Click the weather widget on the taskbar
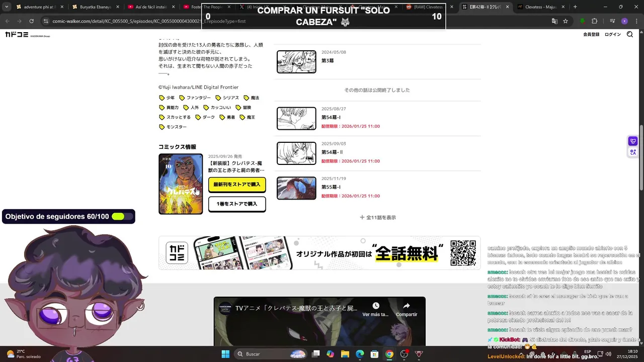644x362 pixels. click(x=23, y=354)
